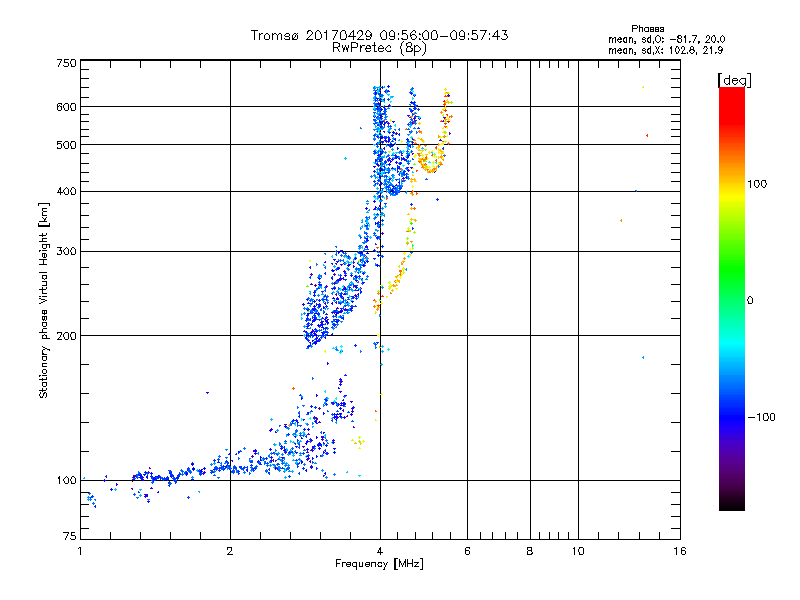Click the y-axis tick label '200'
This screenshot has width=800, height=600.
pos(66,336)
